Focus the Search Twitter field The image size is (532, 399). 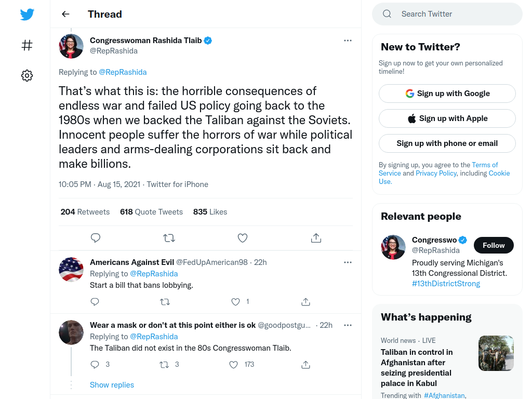[x=447, y=14]
